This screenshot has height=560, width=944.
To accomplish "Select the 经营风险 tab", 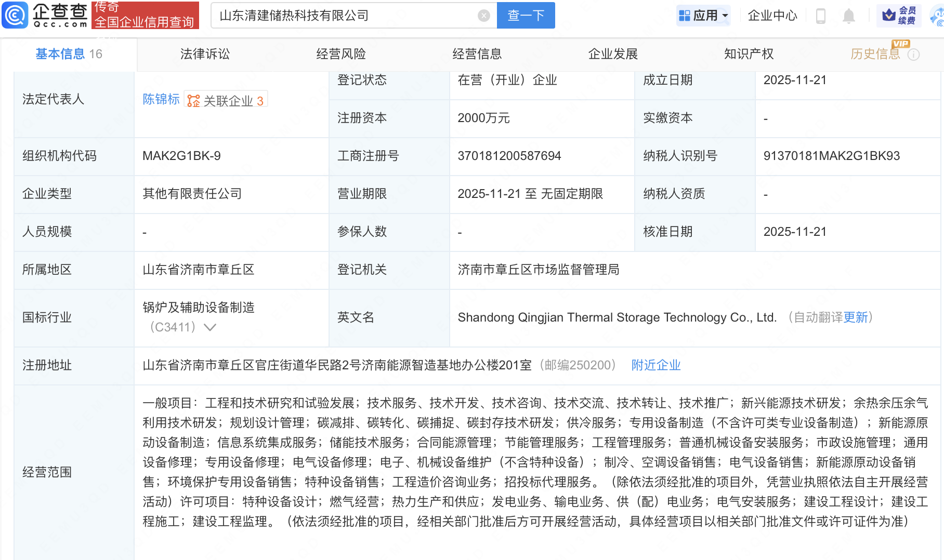I will [x=341, y=54].
